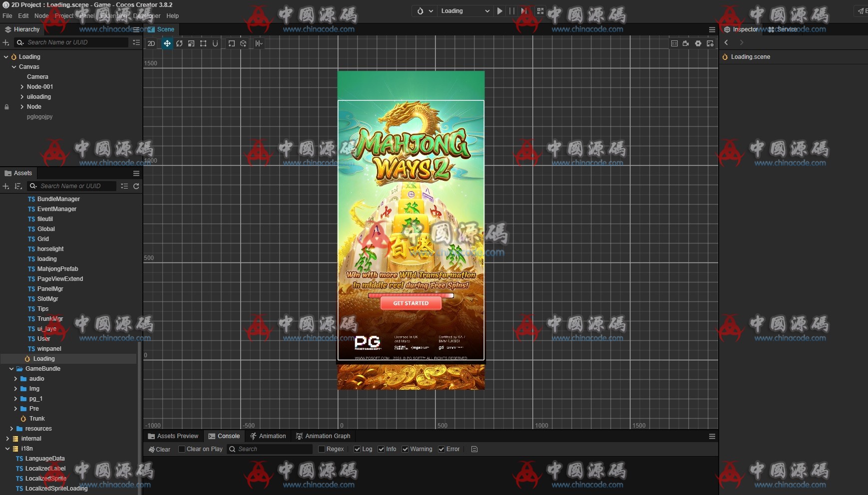
Task: Select the Scale transform tool
Action: pos(191,43)
